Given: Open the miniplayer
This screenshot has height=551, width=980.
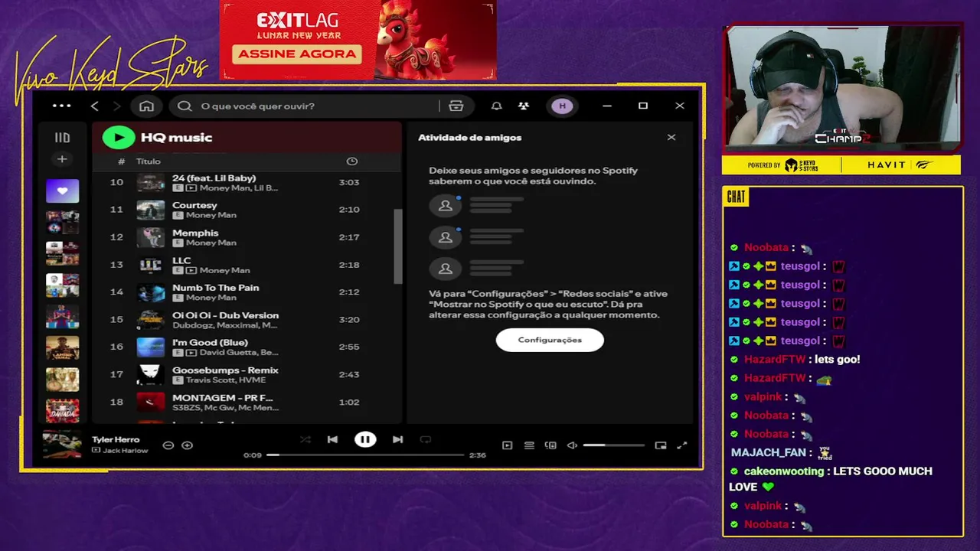Looking at the screenshot, I should coord(661,445).
